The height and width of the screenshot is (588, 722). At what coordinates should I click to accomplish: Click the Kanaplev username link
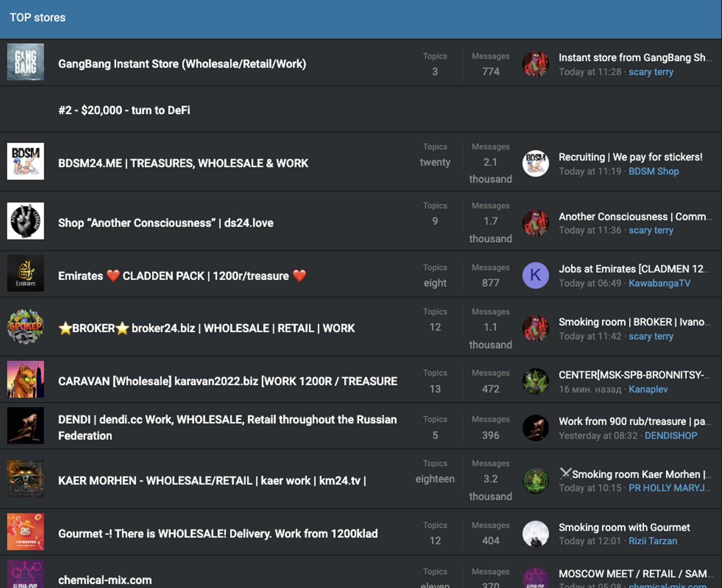click(x=648, y=389)
